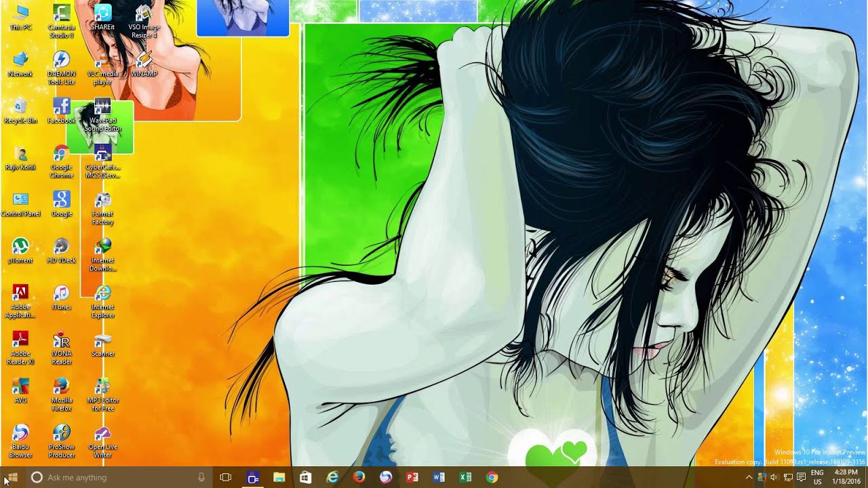
Task: Select the AVG antivirus desktop icon
Action: (x=20, y=390)
